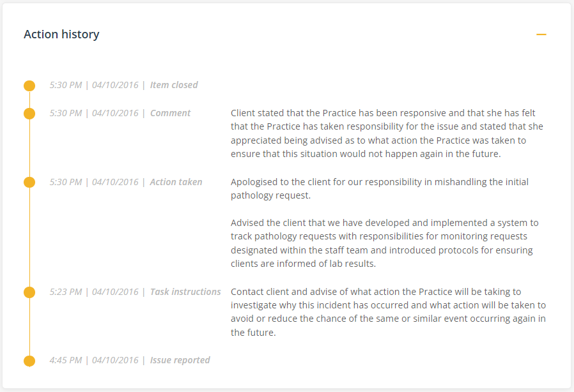Click the 5:23 PM timestamp
This screenshot has height=392, width=574.
point(66,292)
